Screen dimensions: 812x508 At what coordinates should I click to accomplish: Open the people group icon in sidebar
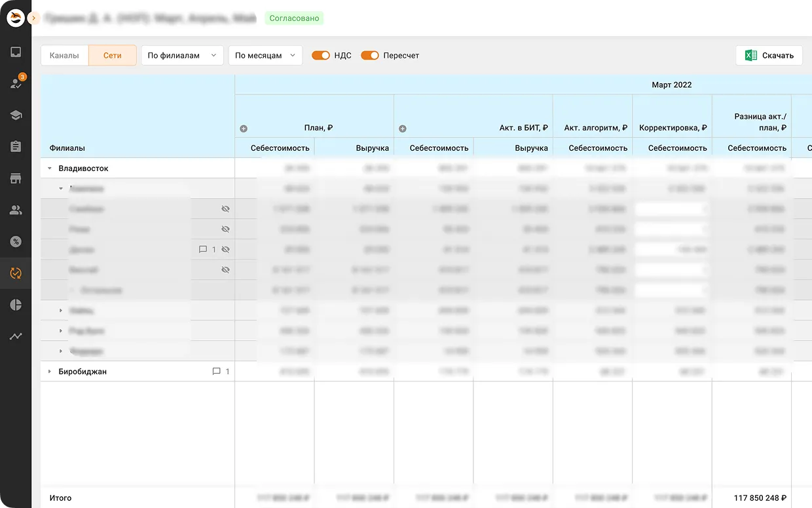[x=16, y=210]
